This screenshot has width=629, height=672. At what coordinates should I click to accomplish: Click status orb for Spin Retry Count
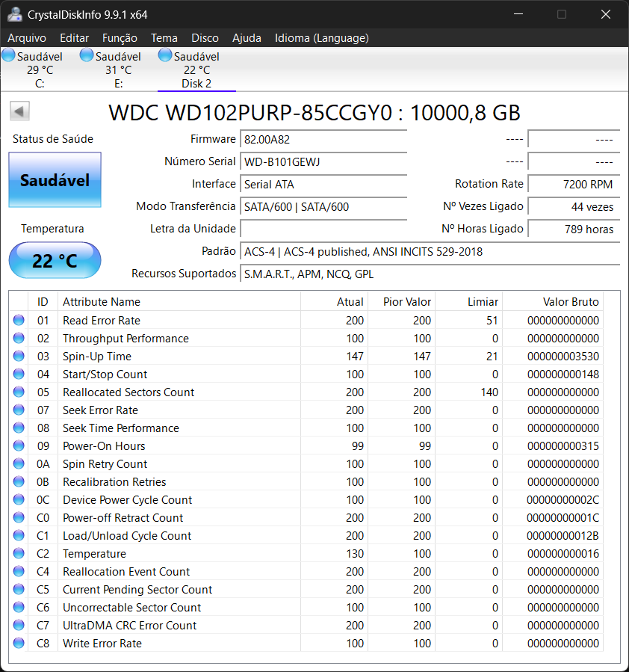19,463
